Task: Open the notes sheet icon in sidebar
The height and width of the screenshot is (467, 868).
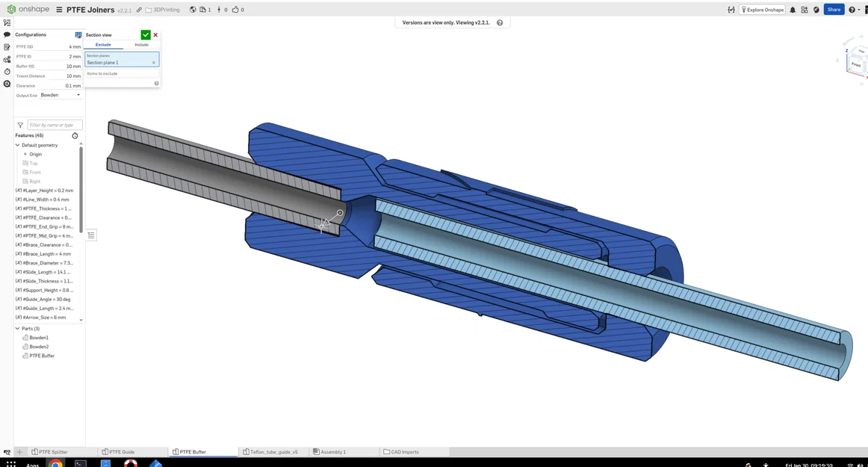Action: point(7,47)
